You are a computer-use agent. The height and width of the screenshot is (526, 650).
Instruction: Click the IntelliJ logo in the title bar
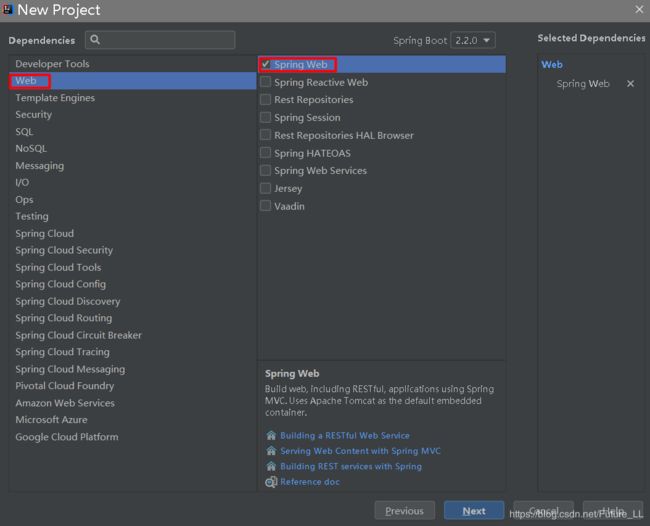[8, 9]
